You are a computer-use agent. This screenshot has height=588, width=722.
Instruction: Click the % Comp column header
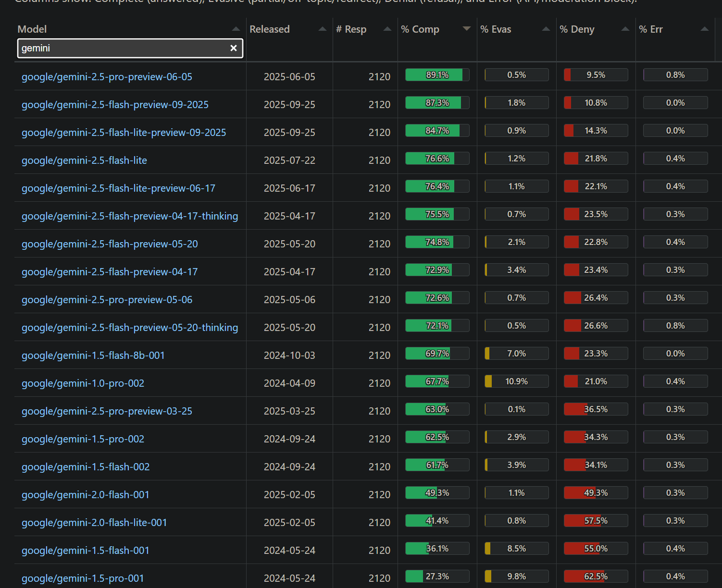point(420,29)
